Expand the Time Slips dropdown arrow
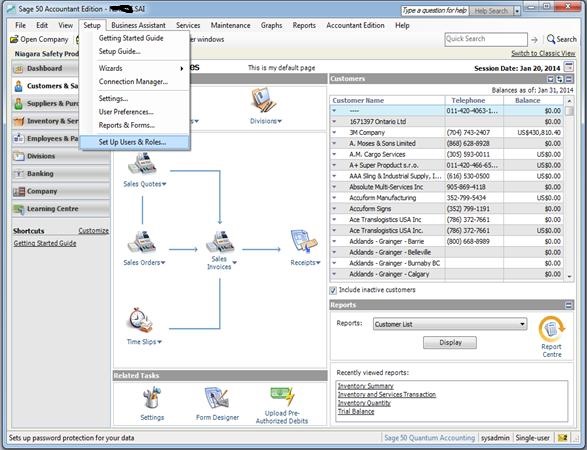 [x=159, y=341]
